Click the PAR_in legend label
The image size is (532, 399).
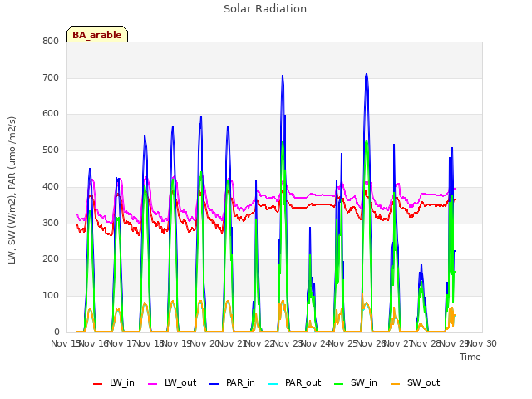tap(240, 382)
